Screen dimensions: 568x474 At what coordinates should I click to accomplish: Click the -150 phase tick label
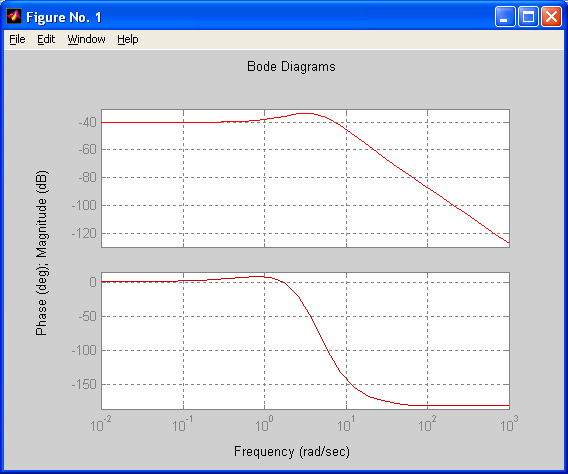point(84,384)
